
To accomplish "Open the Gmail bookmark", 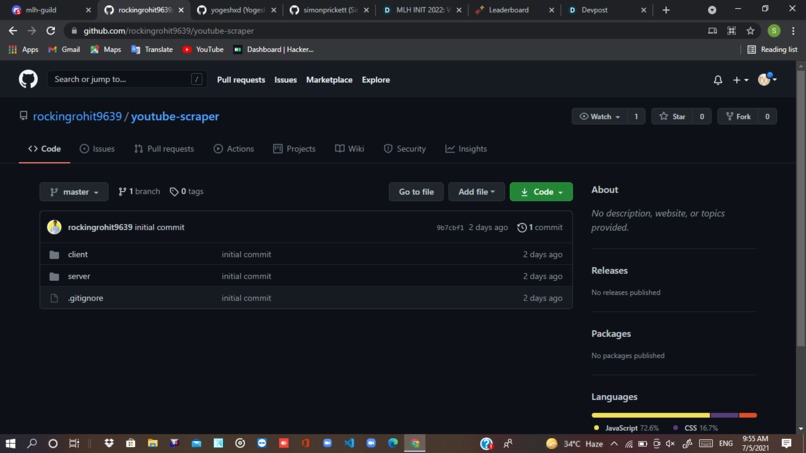I will pyautogui.click(x=64, y=49).
